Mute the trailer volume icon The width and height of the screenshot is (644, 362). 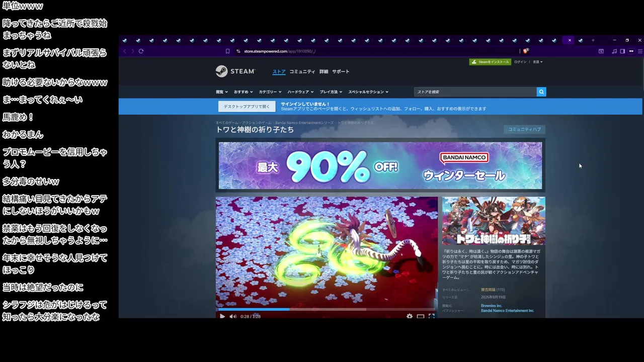(x=233, y=316)
